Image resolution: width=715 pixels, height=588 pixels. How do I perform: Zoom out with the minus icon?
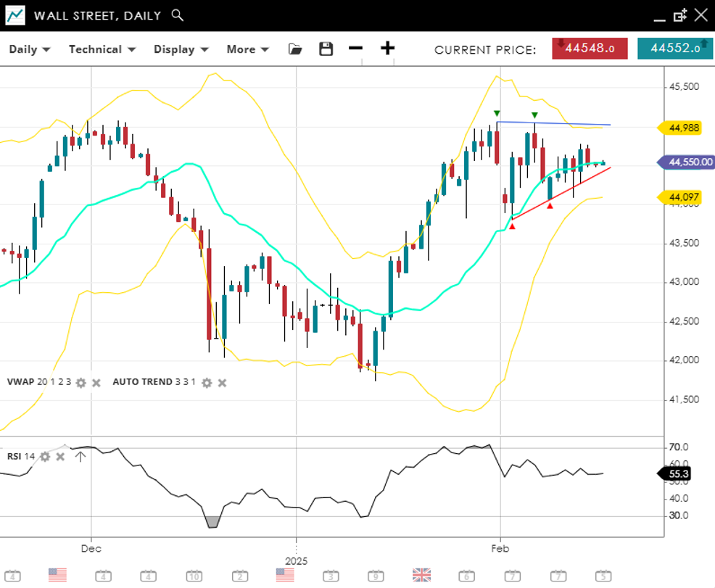click(x=355, y=49)
